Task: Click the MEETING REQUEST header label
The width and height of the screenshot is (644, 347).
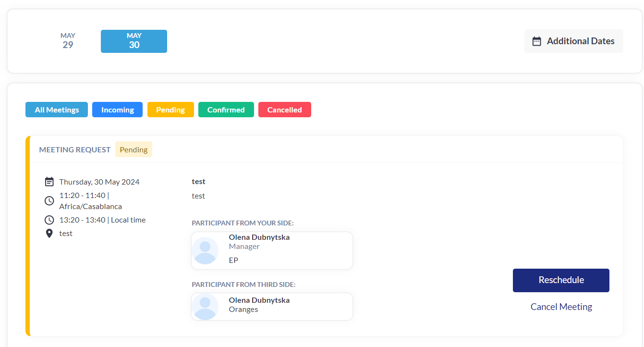Action: click(75, 149)
